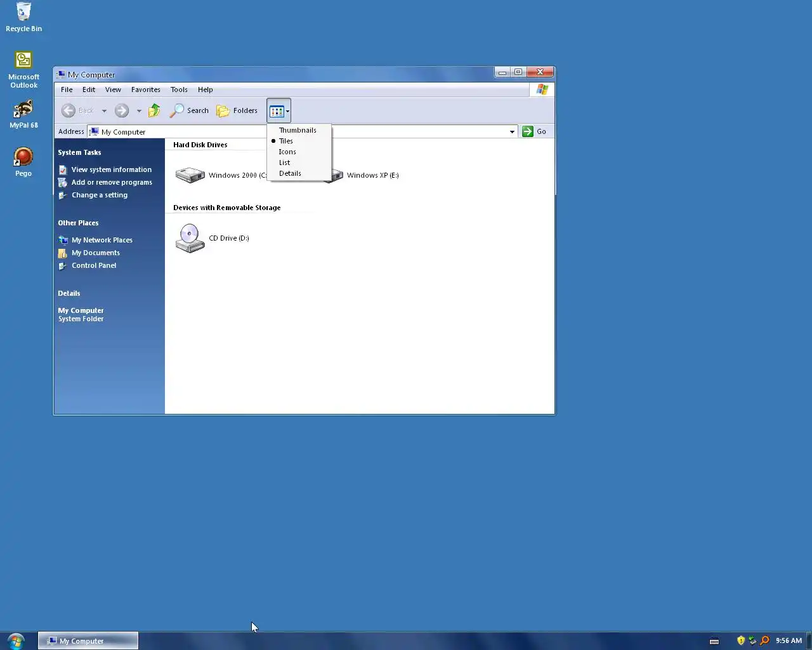
Task: Click the Views toolbar button
Action: click(x=278, y=110)
